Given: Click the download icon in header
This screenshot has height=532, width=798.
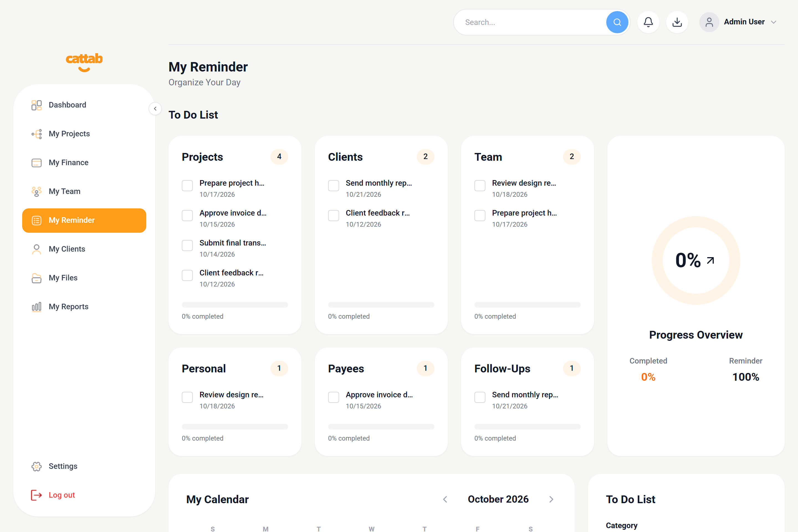Looking at the screenshot, I should [x=677, y=22].
